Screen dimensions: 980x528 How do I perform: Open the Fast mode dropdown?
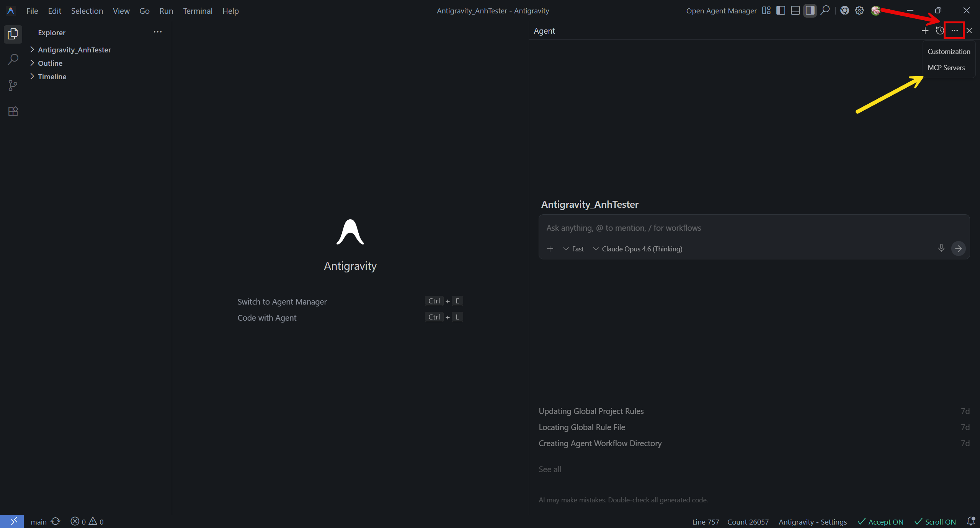[573, 249]
